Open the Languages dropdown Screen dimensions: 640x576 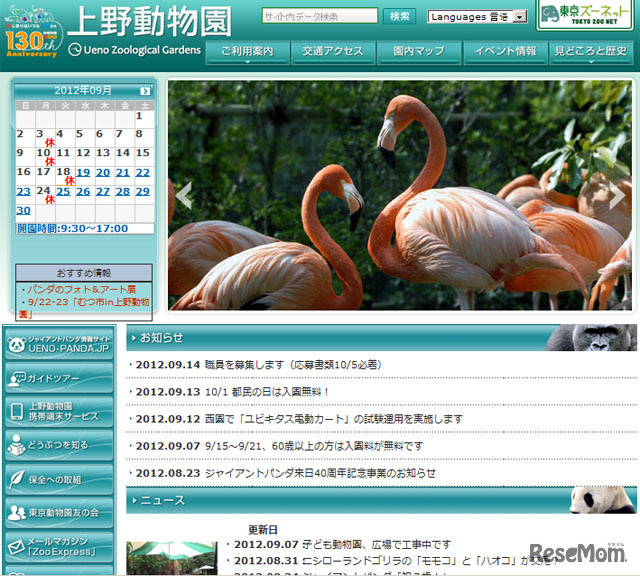tap(477, 17)
